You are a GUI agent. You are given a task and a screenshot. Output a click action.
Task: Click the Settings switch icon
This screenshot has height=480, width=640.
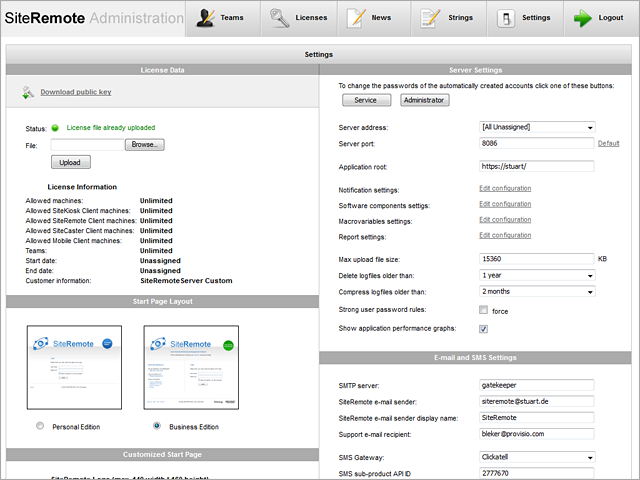point(507,18)
